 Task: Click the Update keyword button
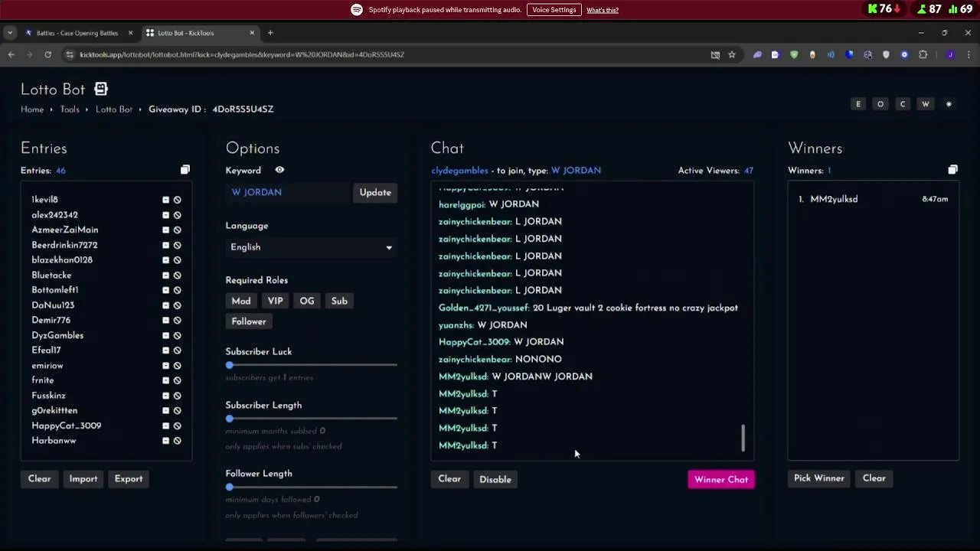pos(375,192)
